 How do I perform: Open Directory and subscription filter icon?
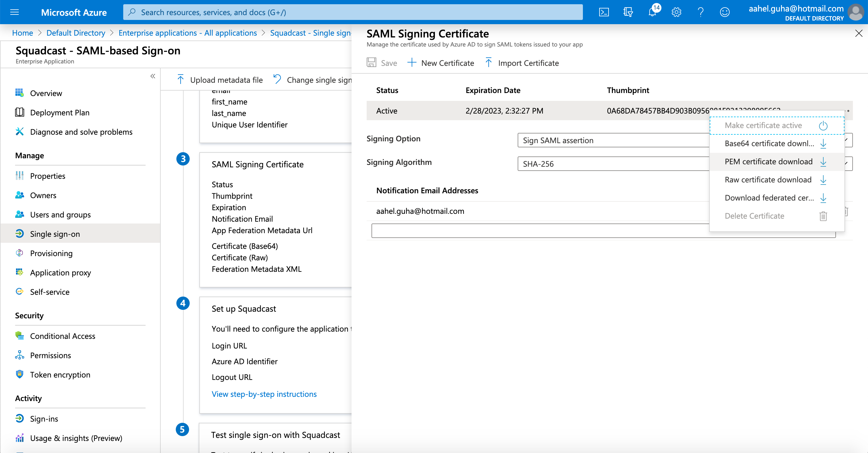coord(628,12)
